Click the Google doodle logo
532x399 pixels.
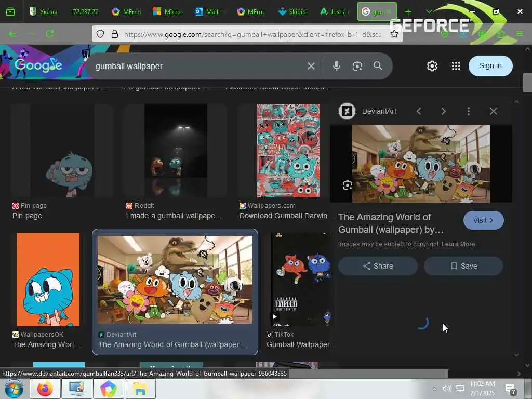coord(38,64)
